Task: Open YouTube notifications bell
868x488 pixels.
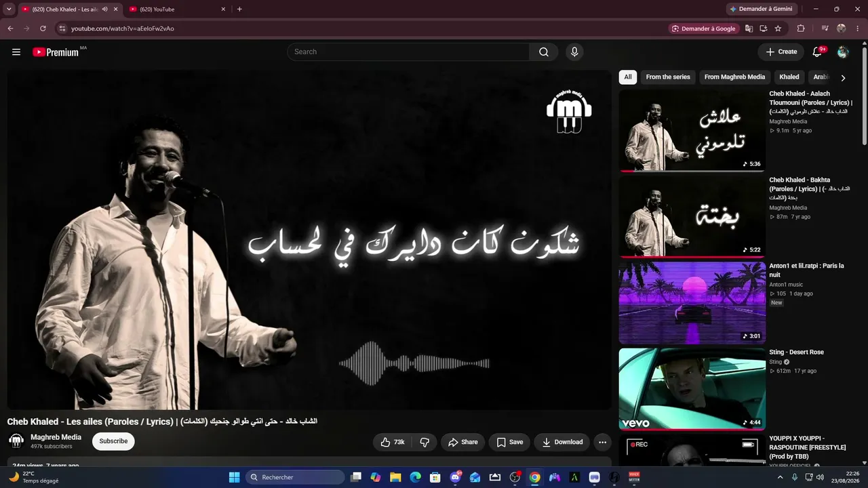Action: [x=817, y=52]
